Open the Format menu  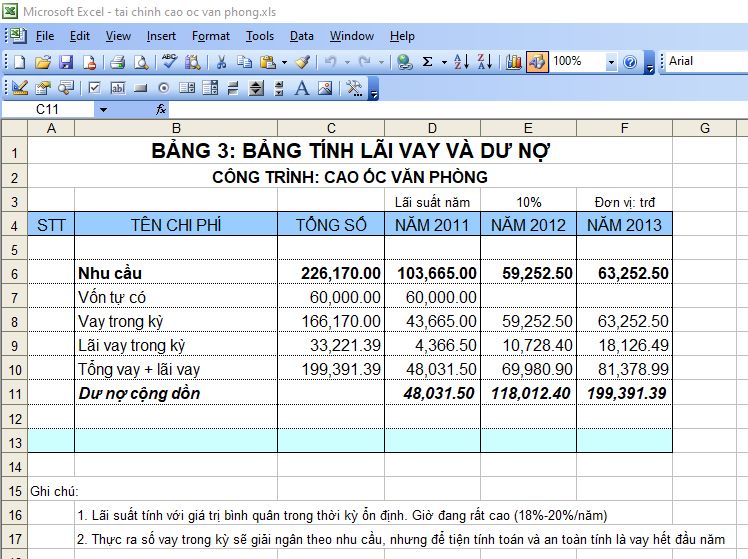211,36
